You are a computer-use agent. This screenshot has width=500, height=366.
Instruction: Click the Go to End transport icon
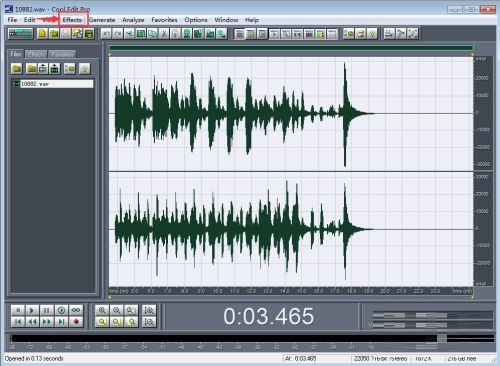point(61,322)
